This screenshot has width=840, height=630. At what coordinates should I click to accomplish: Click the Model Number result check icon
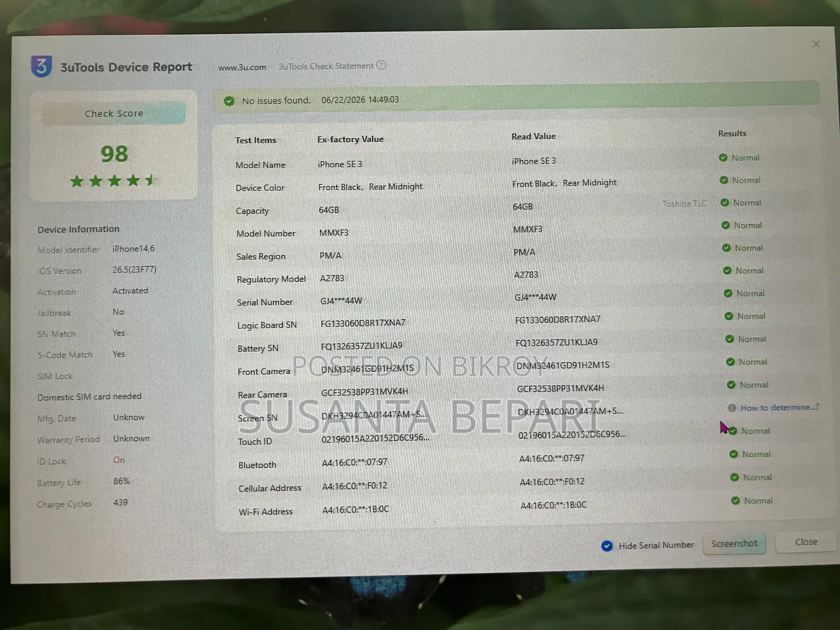click(726, 225)
